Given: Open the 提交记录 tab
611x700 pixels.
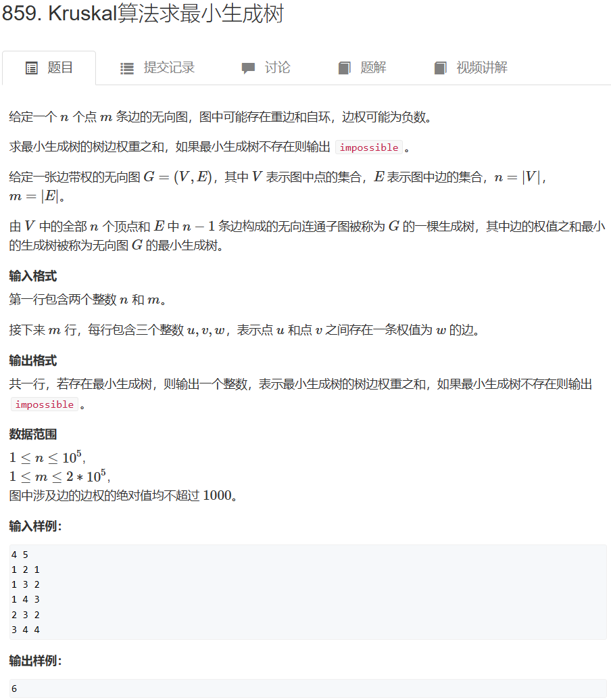Looking at the screenshot, I should pos(157,68).
